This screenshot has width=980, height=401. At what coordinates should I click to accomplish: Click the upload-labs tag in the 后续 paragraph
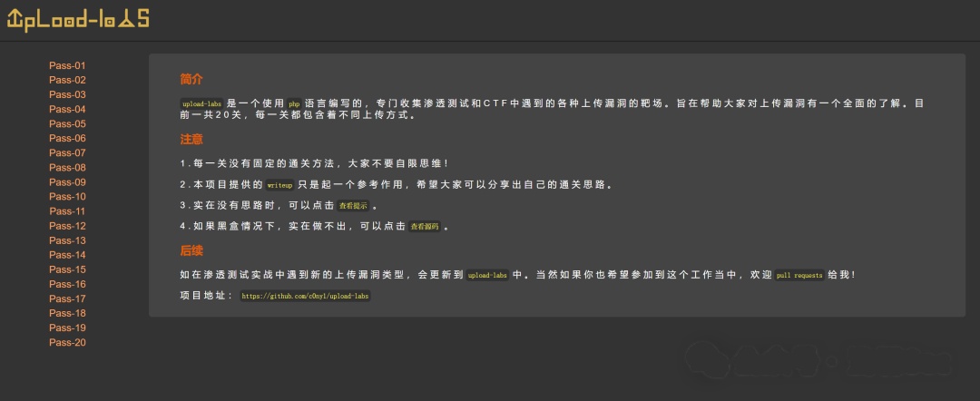(488, 276)
